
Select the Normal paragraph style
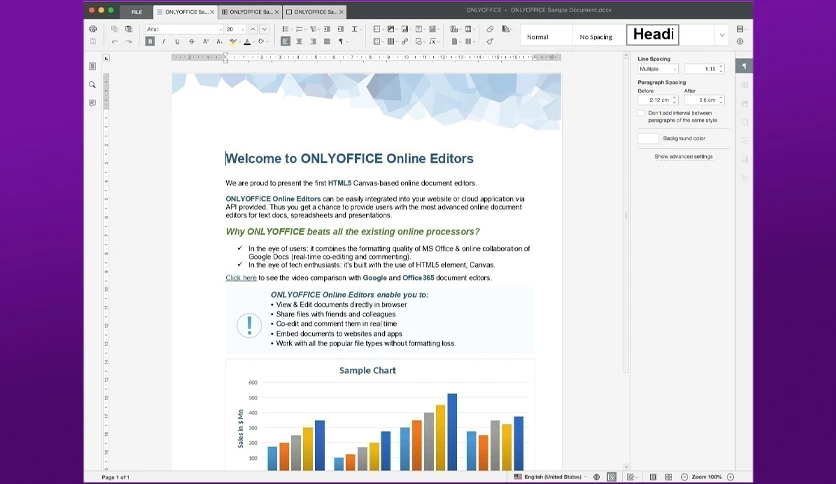click(x=546, y=36)
